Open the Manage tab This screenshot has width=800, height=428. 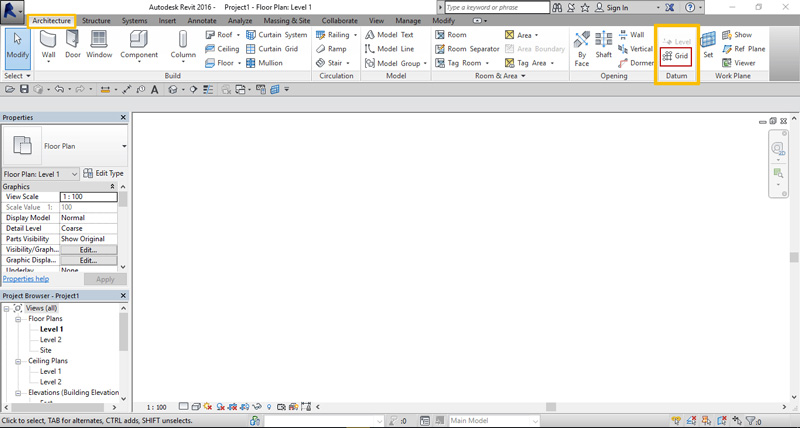click(x=408, y=21)
